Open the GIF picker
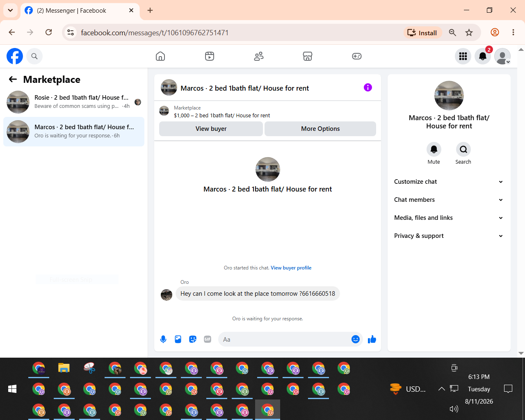 coord(208,339)
